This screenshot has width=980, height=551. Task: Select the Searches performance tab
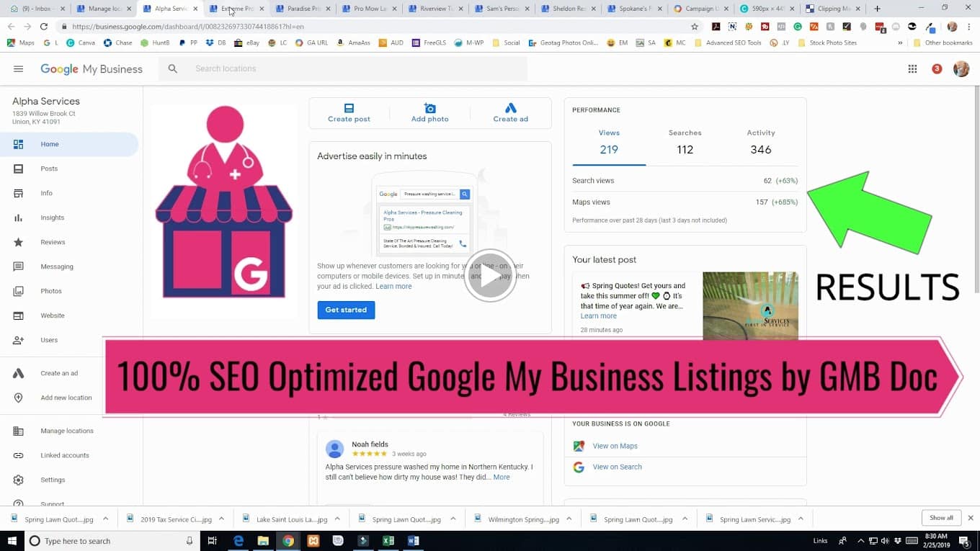pos(685,143)
